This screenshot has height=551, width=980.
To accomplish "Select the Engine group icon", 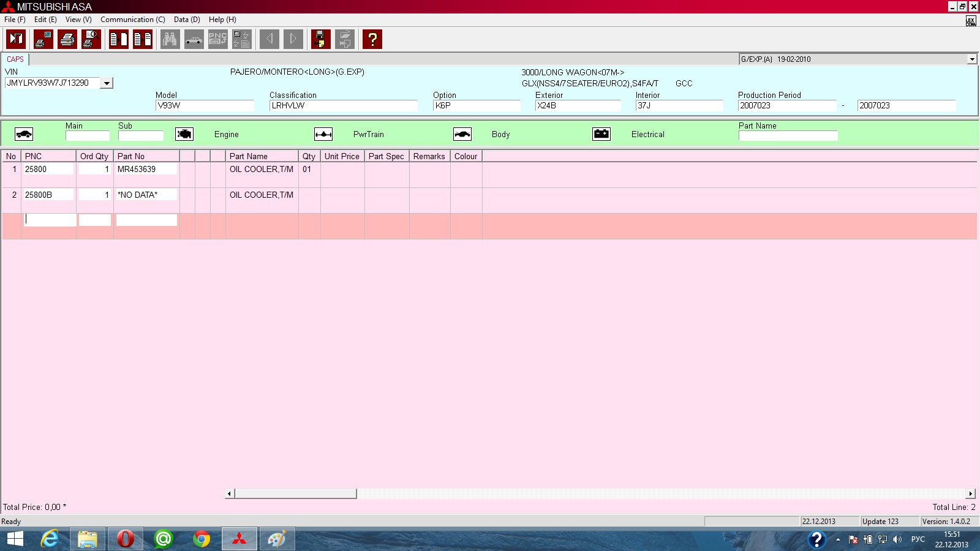I will 184,134.
